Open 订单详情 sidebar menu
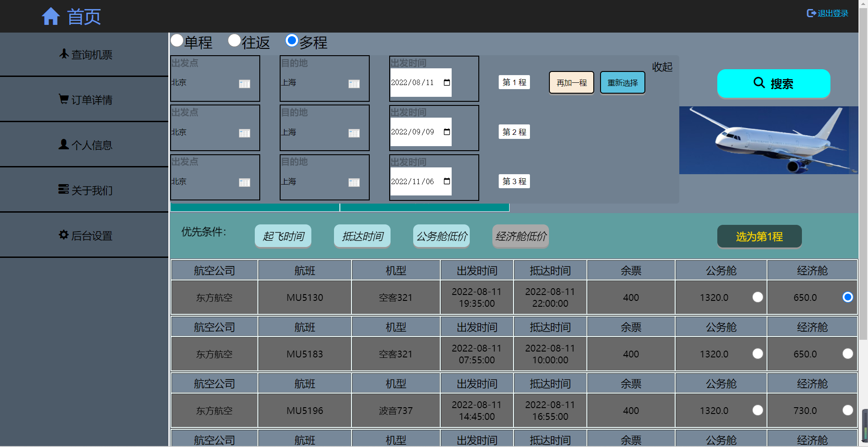 pos(84,100)
